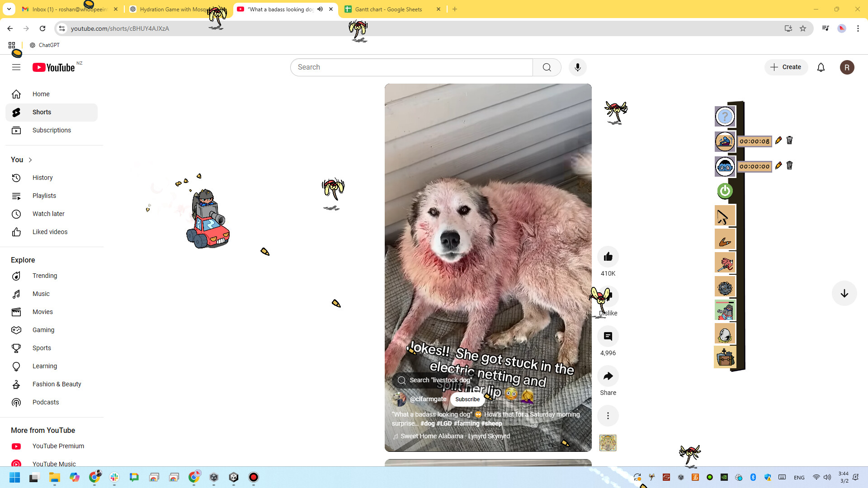Open Share options for the short

(608, 376)
